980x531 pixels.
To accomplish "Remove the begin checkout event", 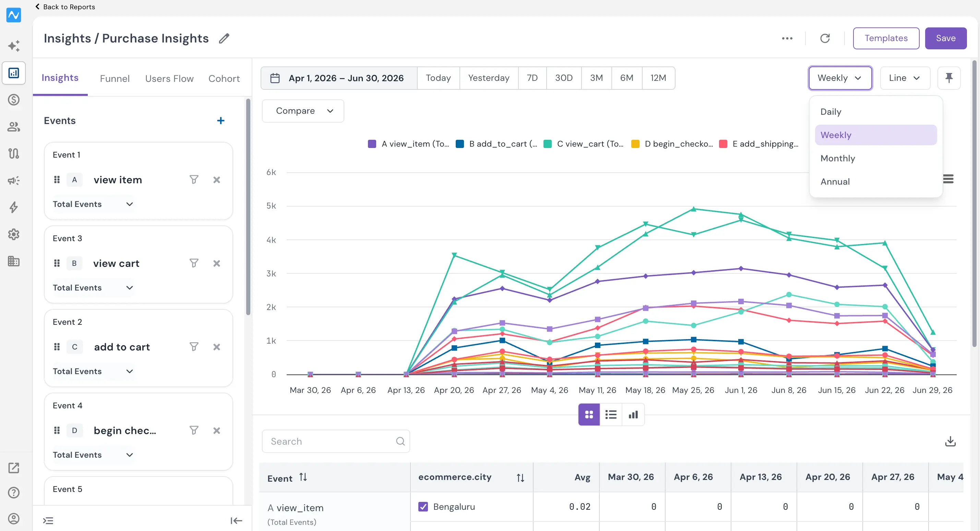I will click(x=217, y=431).
